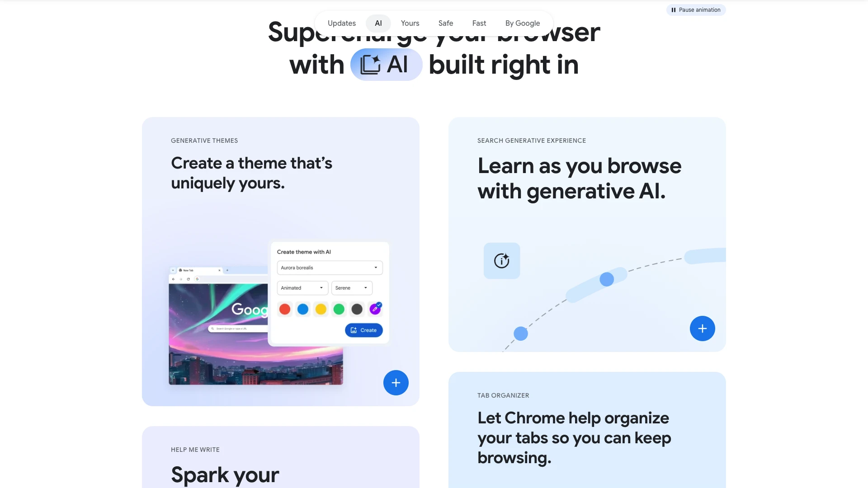Select the Updates tab

coord(342,23)
